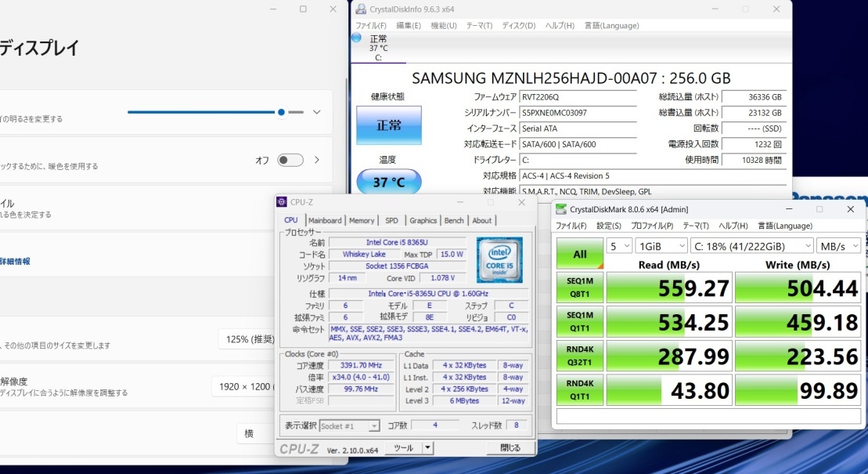Open the 125% scale dropdown in Display settings
The image size is (868, 474).
coord(247,338)
